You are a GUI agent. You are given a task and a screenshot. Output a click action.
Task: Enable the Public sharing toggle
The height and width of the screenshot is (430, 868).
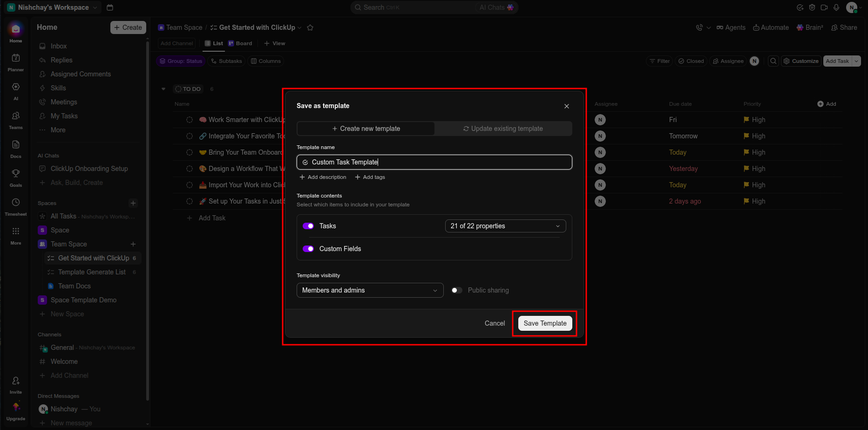click(x=457, y=290)
